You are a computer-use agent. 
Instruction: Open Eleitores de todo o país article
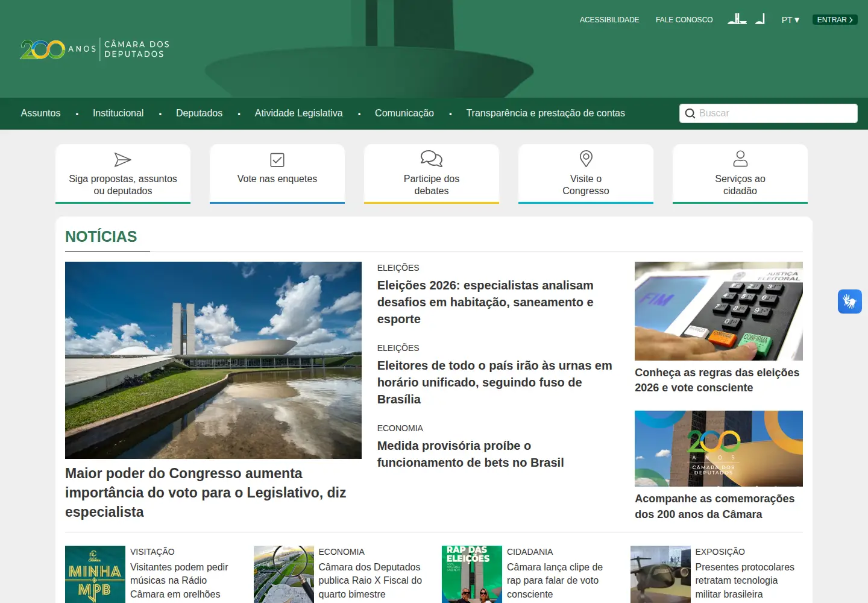[494, 382]
